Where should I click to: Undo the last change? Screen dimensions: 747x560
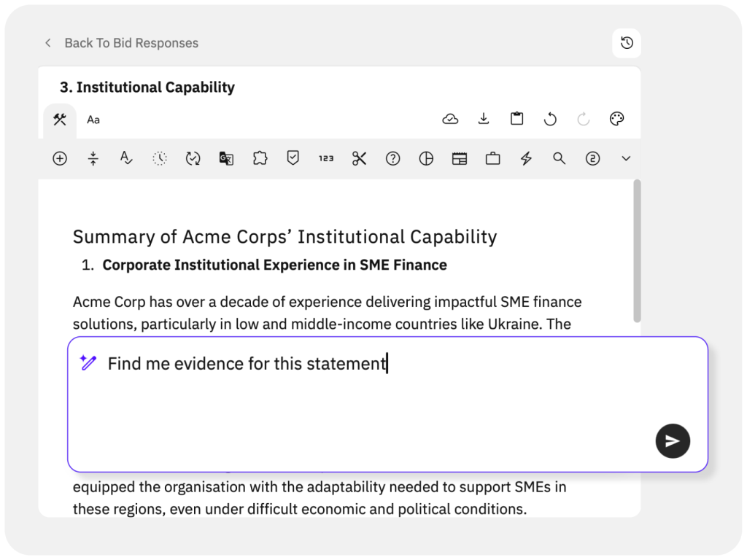point(550,119)
